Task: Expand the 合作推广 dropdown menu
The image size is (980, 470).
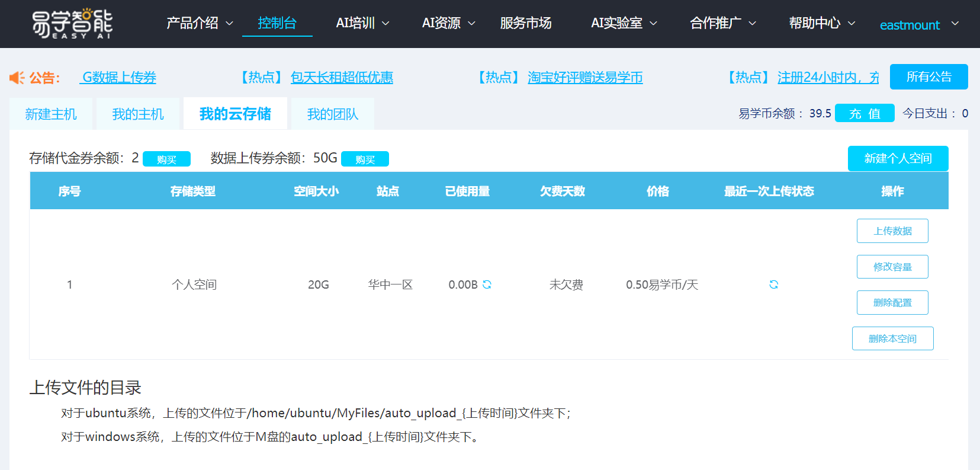Action: 723,23
